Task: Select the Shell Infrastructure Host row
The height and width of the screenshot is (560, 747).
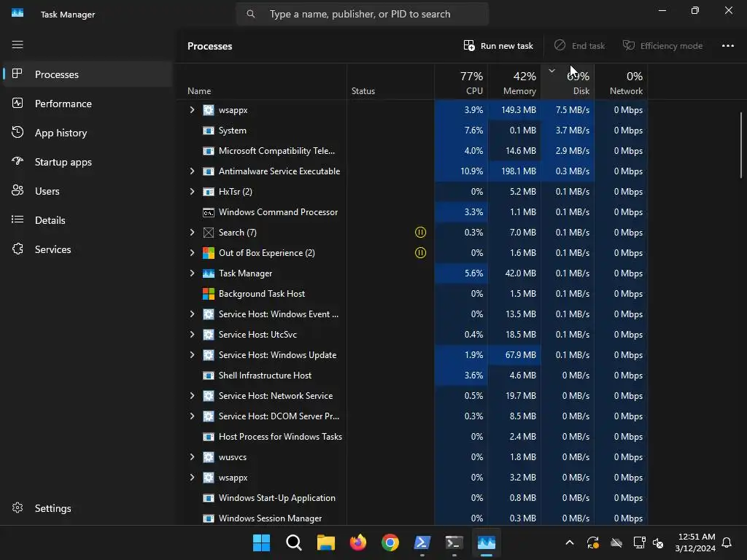Action: point(413,376)
